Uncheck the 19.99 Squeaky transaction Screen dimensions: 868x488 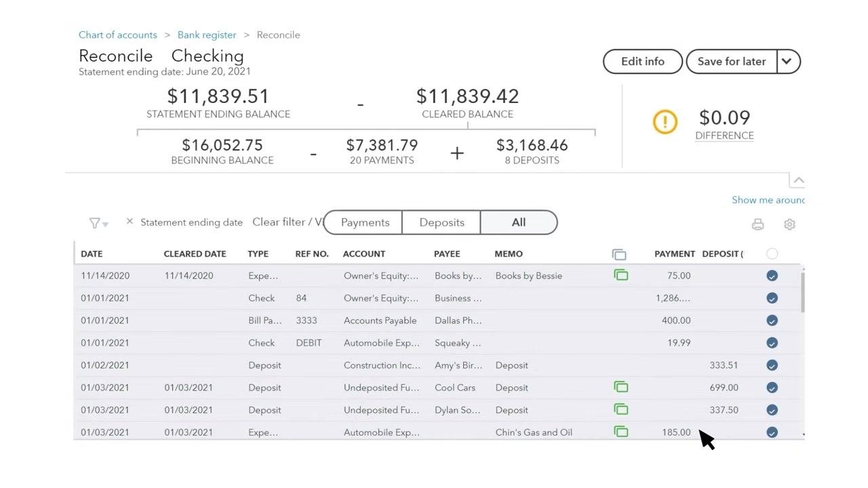click(772, 343)
